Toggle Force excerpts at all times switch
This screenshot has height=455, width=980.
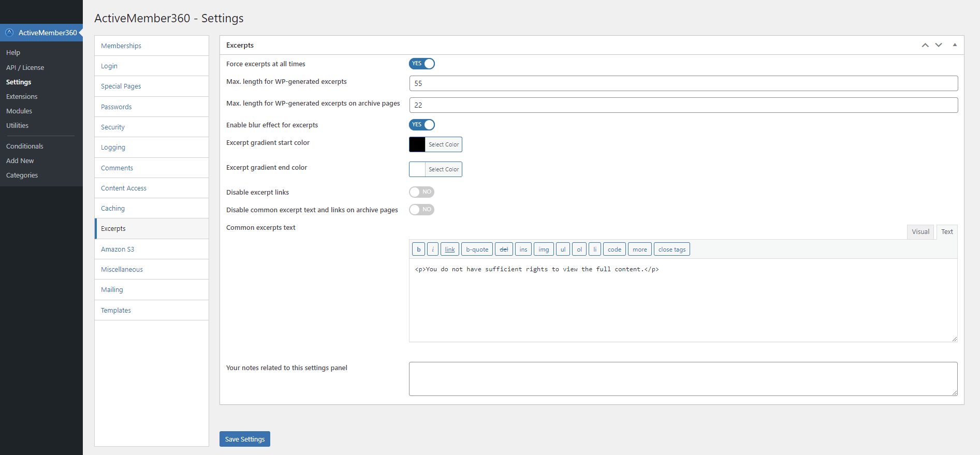coord(422,64)
